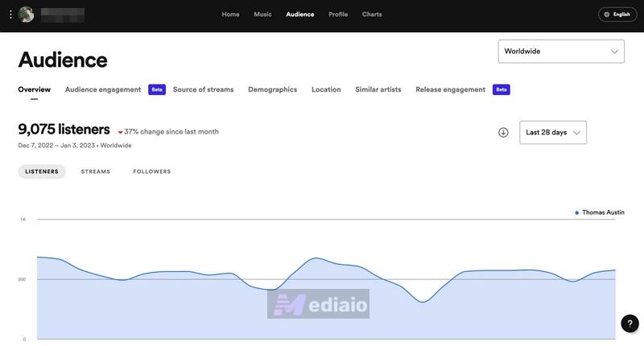Click the chevron in the Worldwide selector
The width and height of the screenshot is (644, 346).
[614, 51]
